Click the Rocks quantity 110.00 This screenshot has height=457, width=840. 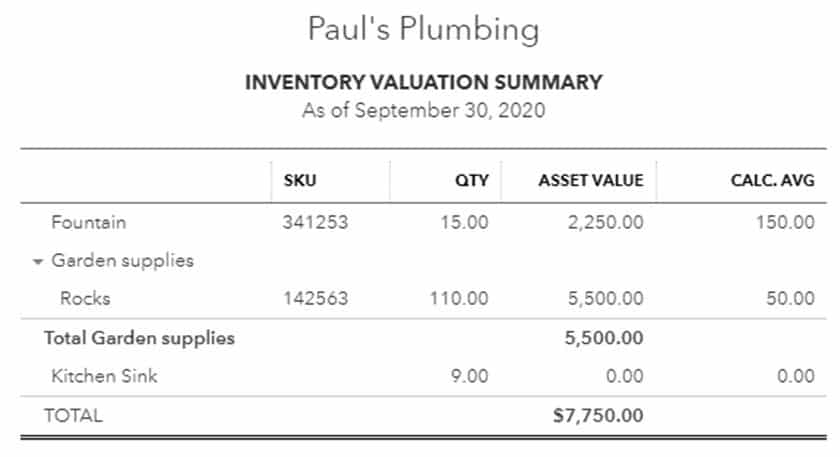pyautogui.click(x=459, y=298)
